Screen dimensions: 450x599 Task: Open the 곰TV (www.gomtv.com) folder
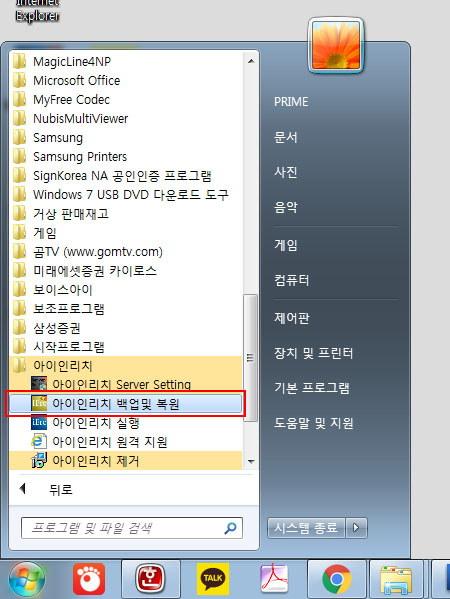tap(98, 252)
